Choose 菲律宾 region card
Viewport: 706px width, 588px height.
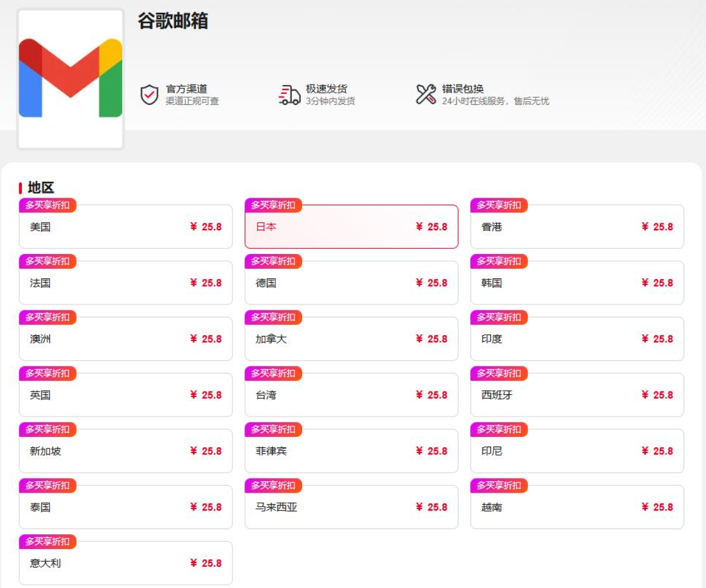click(351, 450)
